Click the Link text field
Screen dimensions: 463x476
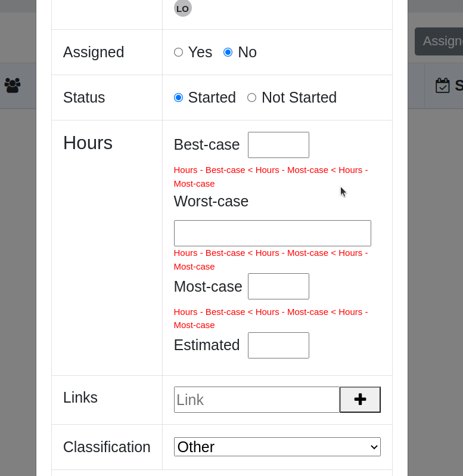256,400
